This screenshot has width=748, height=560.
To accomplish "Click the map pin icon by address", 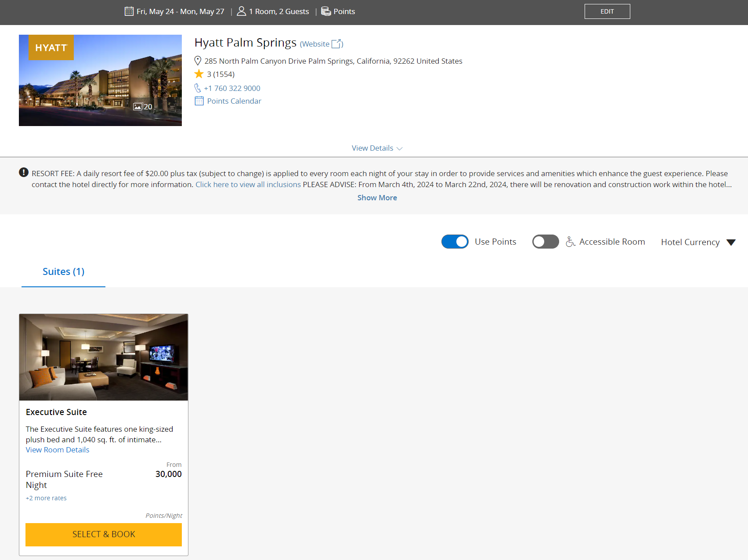I will pyautogui.click(x=198, y=61).
